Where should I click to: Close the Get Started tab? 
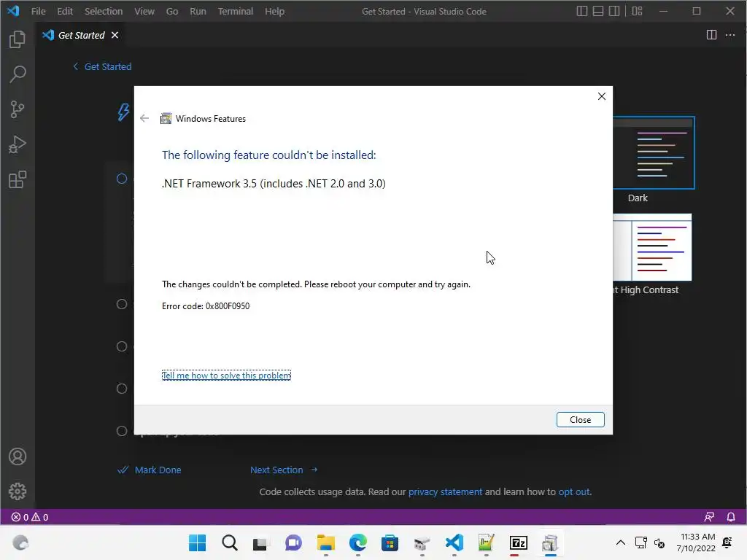(115, 35)
